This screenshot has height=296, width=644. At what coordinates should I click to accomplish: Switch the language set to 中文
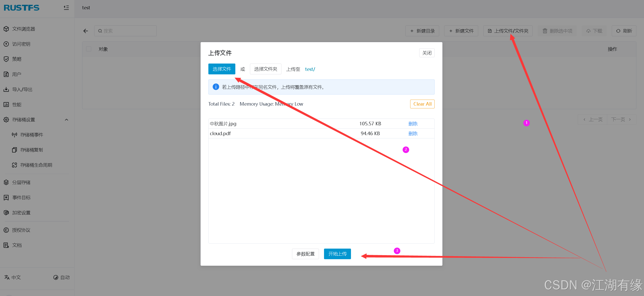[13, 277]
